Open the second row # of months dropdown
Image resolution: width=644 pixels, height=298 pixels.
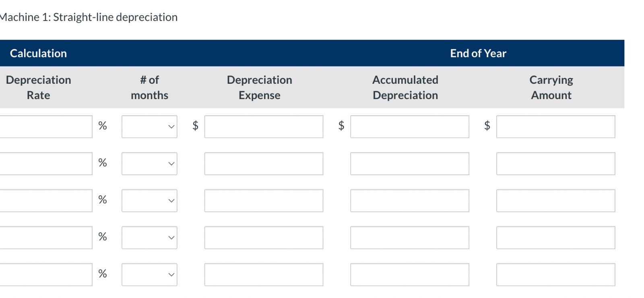pos(149,163)
